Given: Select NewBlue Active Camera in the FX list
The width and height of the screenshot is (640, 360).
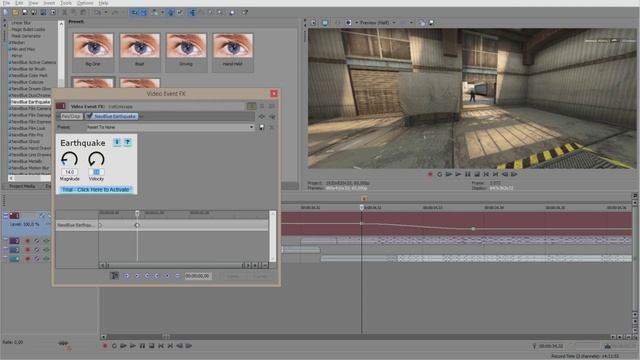Looking at the screenshot, I should (x=33, y=62).
